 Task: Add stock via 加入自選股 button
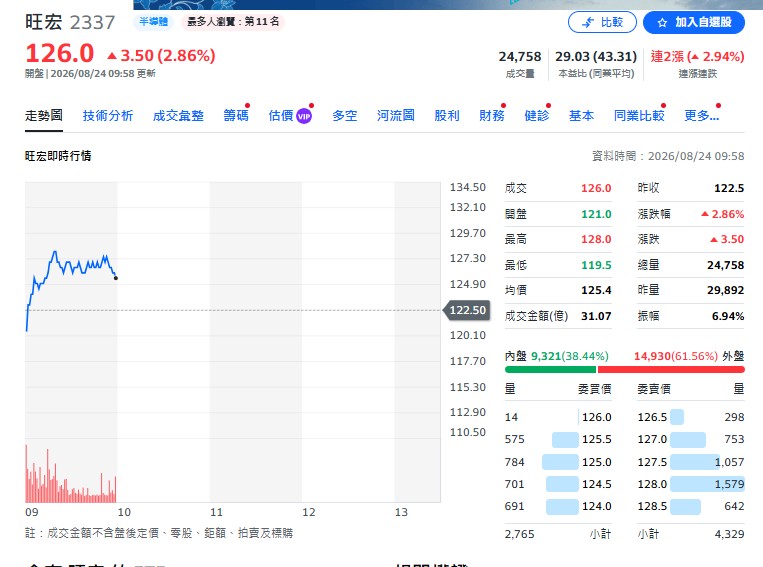(693, 22)
